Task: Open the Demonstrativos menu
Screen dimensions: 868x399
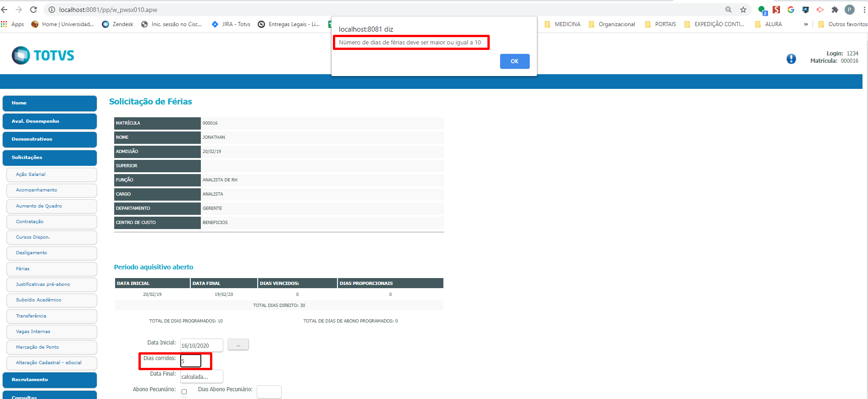Action: [50, 139]
